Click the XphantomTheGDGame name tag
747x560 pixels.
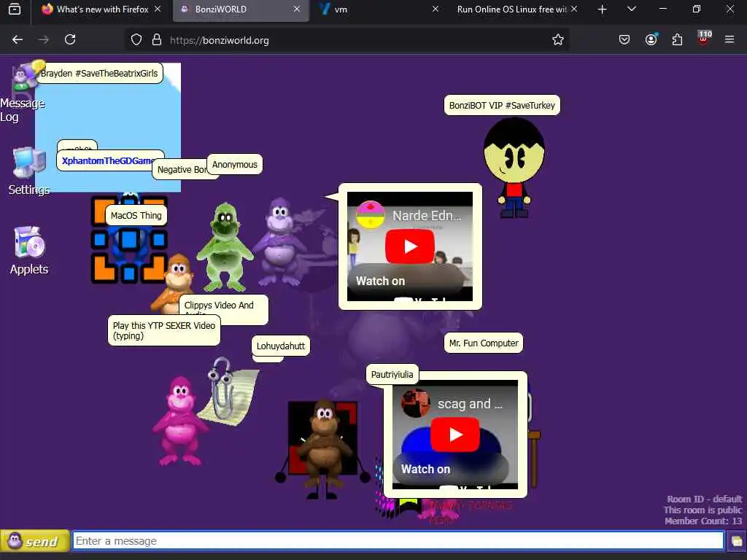coord(109,161)
